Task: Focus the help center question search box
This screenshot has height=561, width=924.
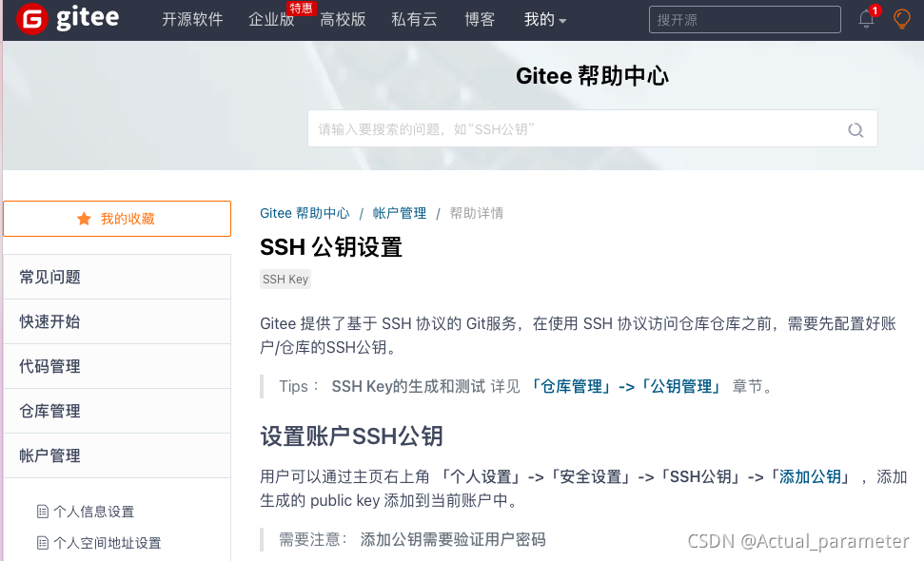Action: click(592, 128)
